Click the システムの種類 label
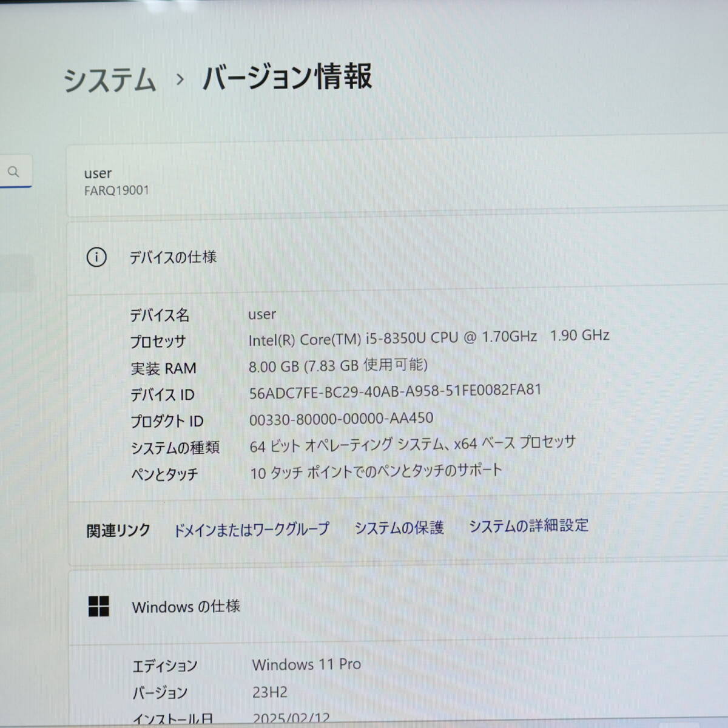This screenshot has height=728, width=728. pyautogui.click(x=175, y=448)
